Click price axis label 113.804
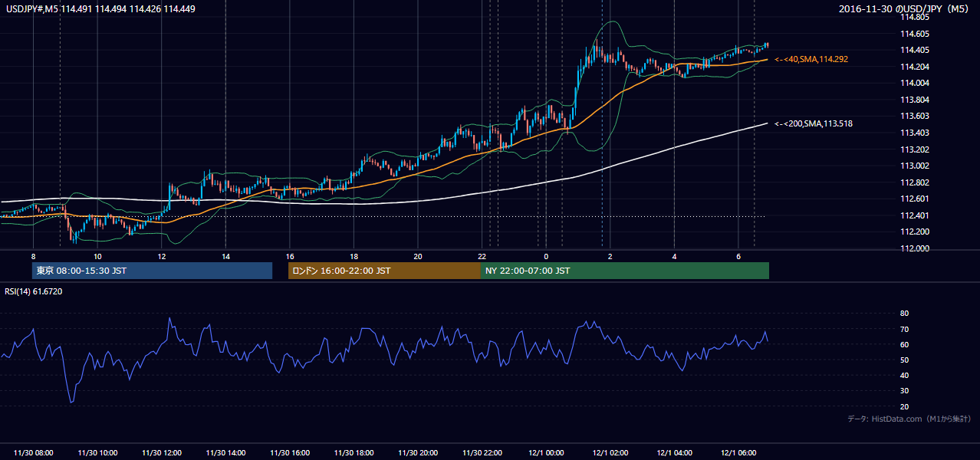This screenshot has width=980, height=460. 916,100
